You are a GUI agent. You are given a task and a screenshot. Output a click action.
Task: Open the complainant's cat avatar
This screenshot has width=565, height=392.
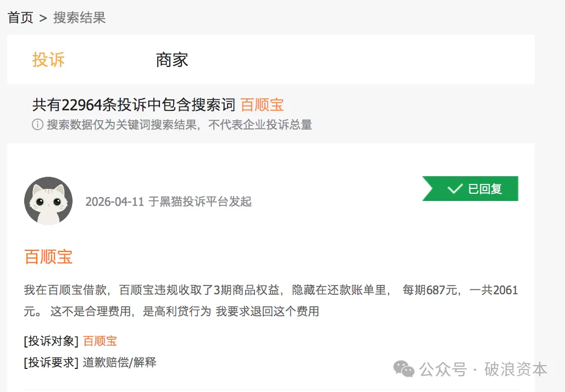[48, 201]
